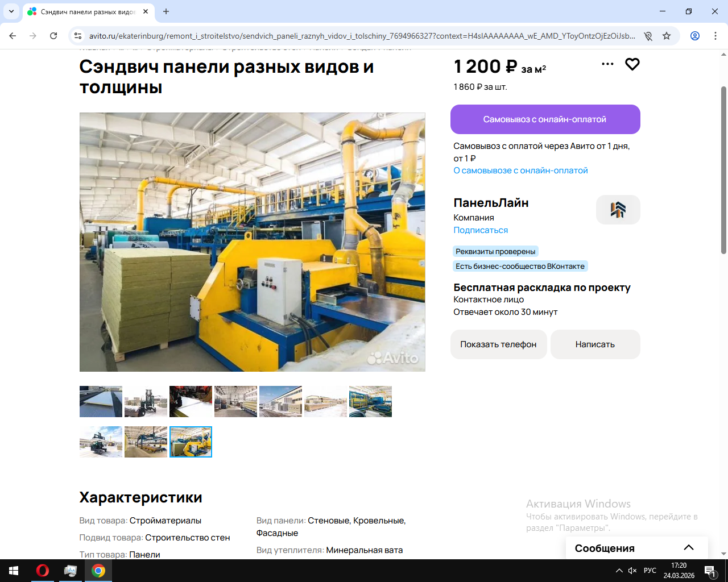
Task: Open the Chrome three-dot settings menu
Action: 715,36
